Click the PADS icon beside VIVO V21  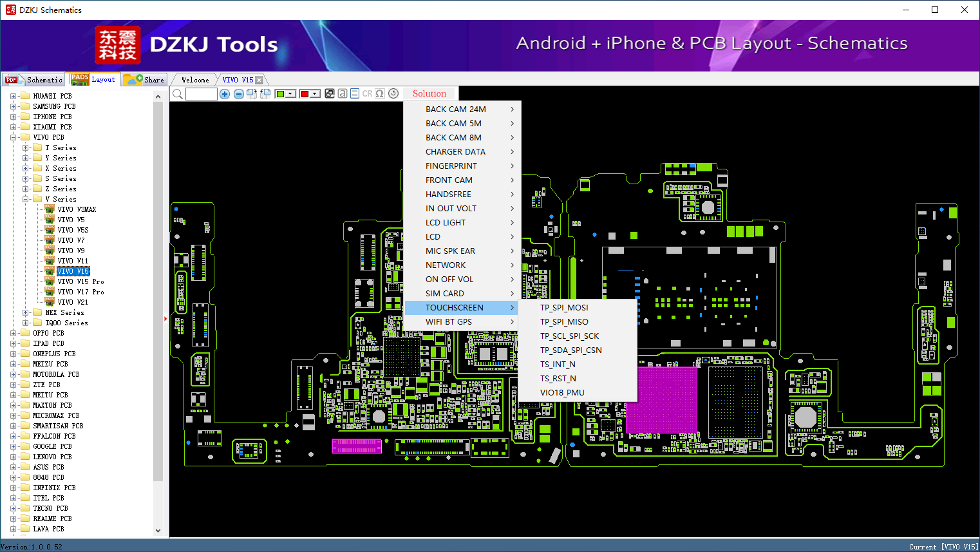[50, 302]
